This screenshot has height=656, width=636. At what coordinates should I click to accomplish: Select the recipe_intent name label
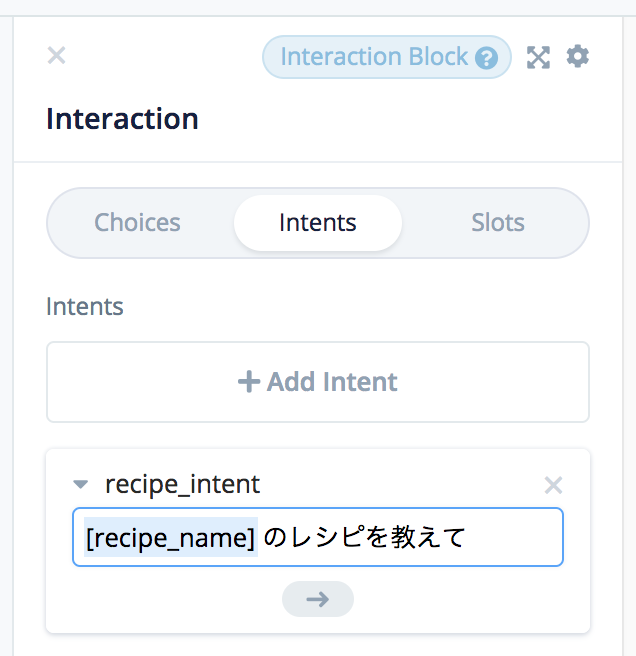tap(182, 485)
